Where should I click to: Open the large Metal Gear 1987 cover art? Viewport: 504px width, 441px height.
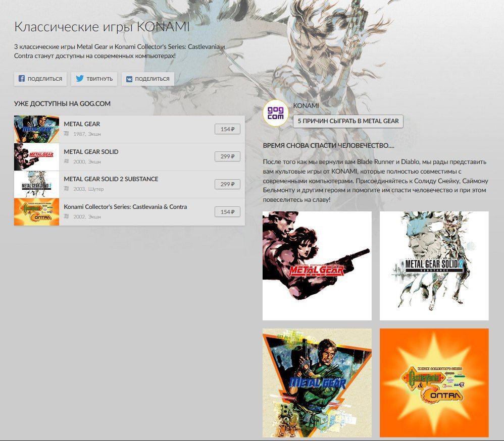point(317,382)
